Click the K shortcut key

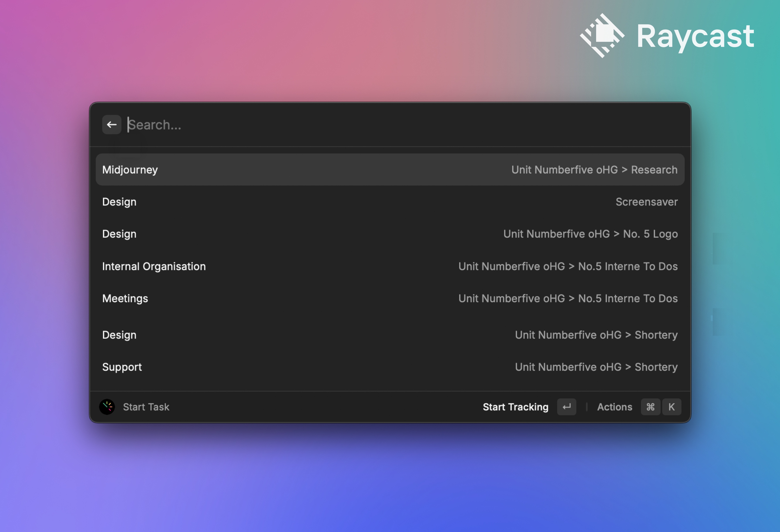coord(672,407)
